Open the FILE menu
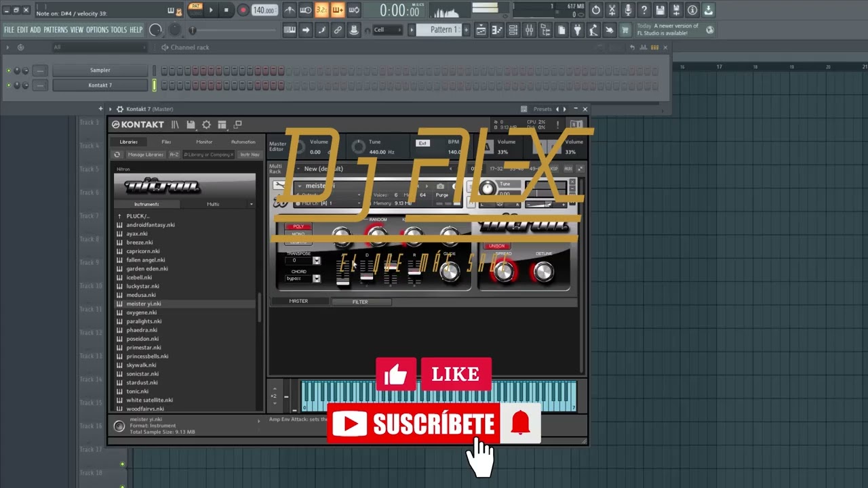The image size is (868, 488). point(9,30)
